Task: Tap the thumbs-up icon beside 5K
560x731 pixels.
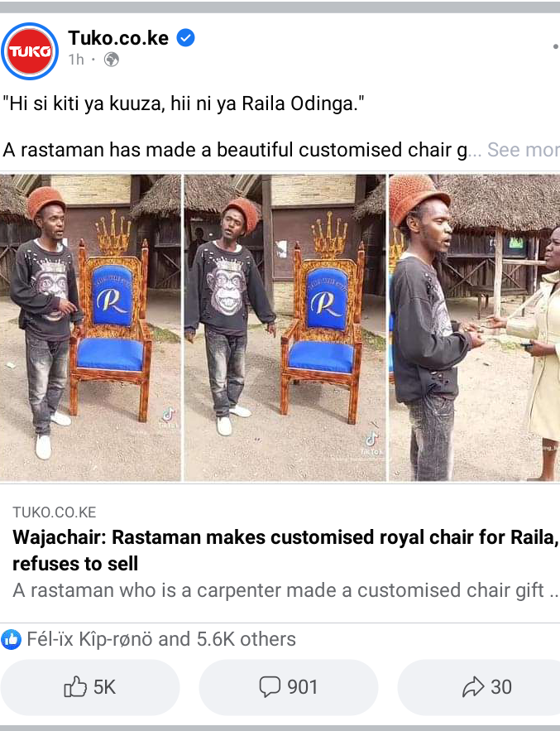Action: 75,687
